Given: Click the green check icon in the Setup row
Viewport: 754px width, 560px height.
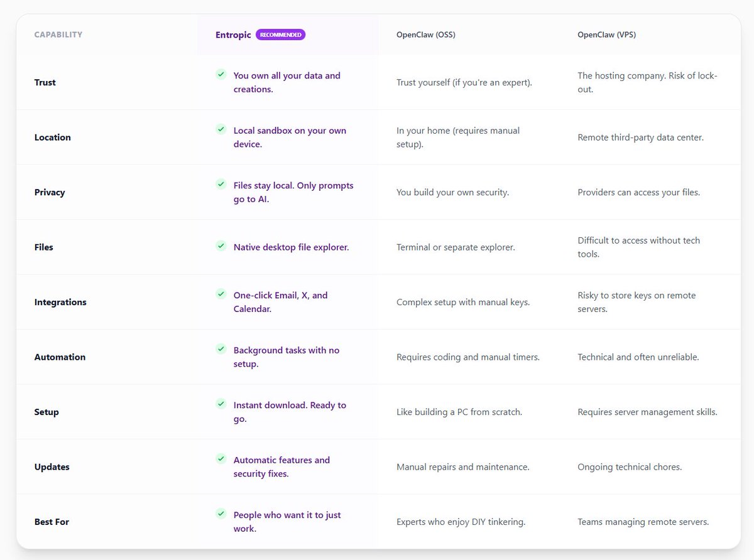Looking at the screenshot, I should (x=221, y=404).
